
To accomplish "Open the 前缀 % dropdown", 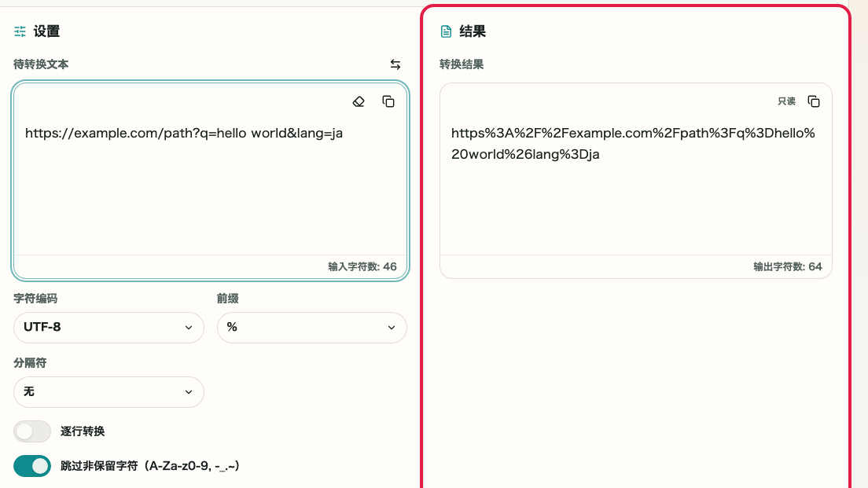I will click(x=312, y=328).
